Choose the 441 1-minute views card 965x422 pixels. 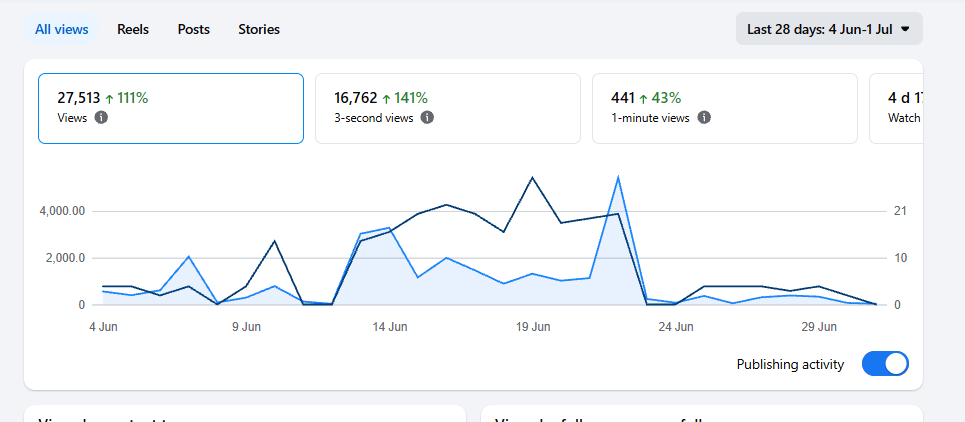(x=725, y=108)
